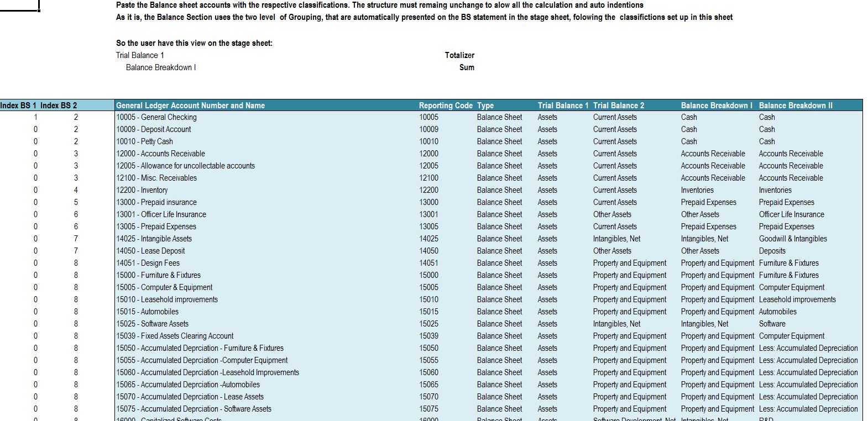
Task: Select cell '10009 - Deposit Account'
Action: 153,129
